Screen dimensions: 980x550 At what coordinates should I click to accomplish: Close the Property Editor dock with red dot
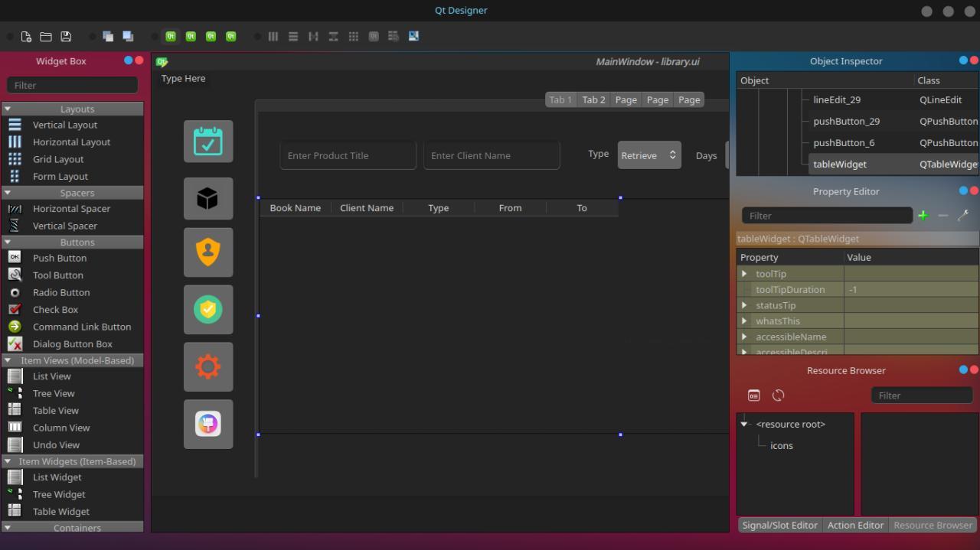[974, 190]
